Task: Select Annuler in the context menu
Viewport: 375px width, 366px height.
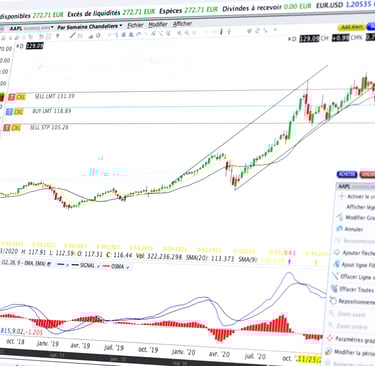Action: click(x=354, y=229)
